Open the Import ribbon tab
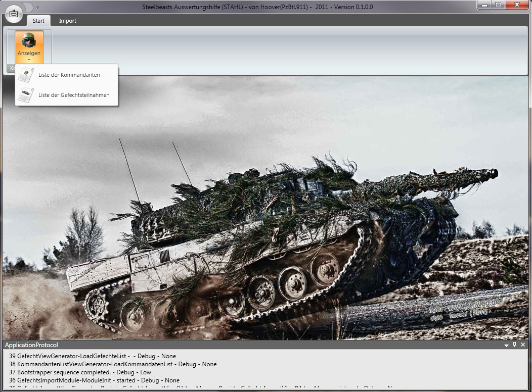Image resolution: width=532 pixels, height=392 pixels. tap(67, 21)
